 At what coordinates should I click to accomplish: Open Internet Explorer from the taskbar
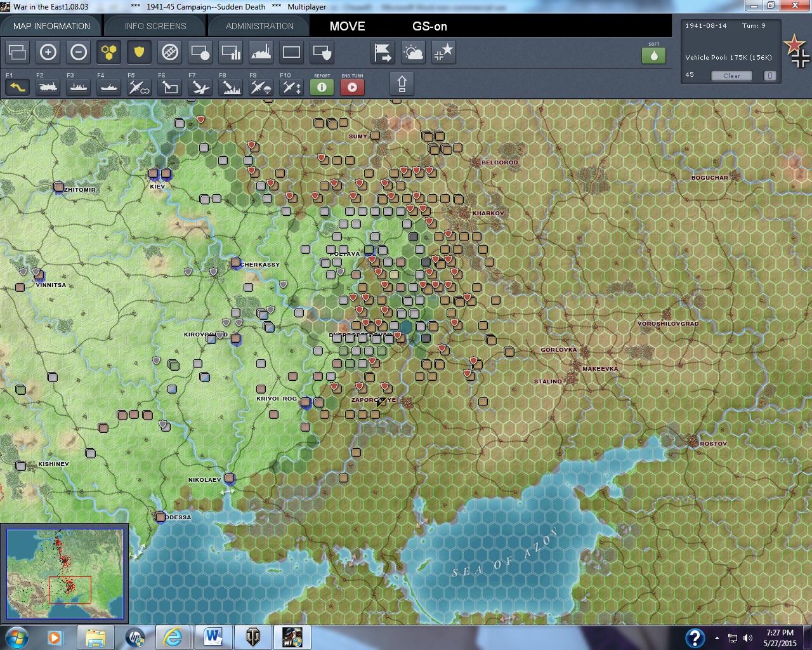coord(172,637)
